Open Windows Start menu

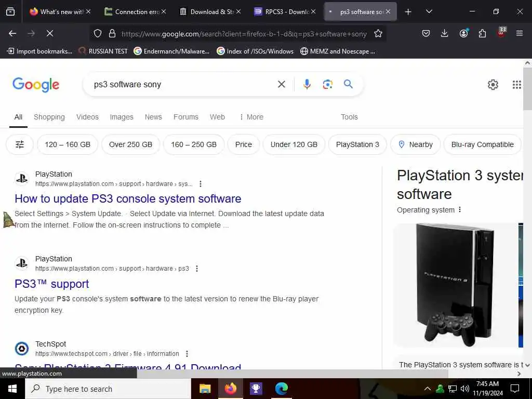tap(12, 389)
